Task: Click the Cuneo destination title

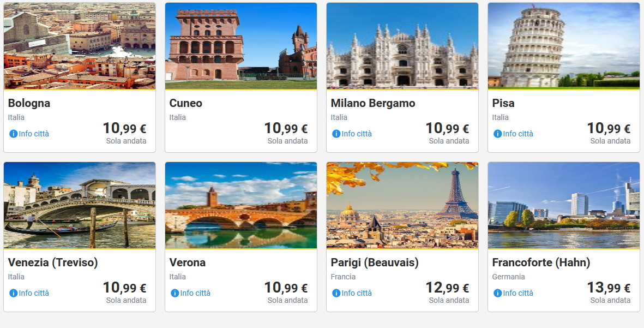Action: click(x=186, y=103)
